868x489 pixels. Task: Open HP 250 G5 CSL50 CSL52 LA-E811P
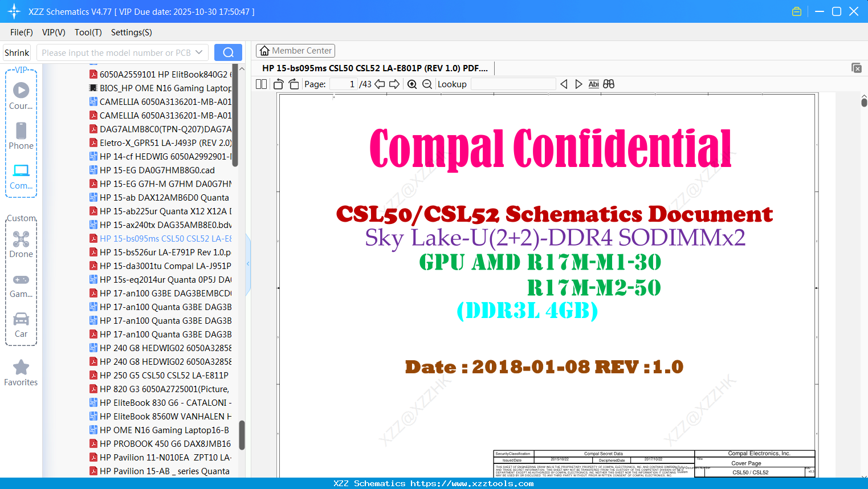pos(159,375)
